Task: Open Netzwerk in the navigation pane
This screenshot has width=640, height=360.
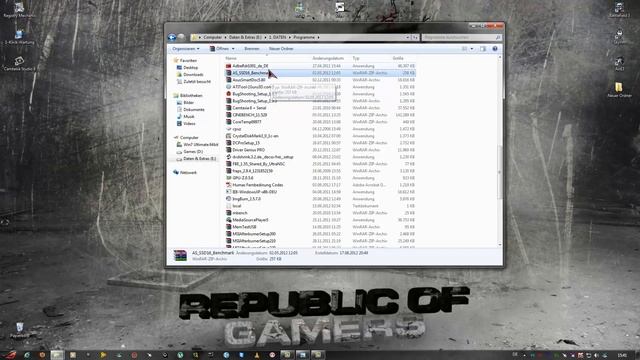Action: 188,172
